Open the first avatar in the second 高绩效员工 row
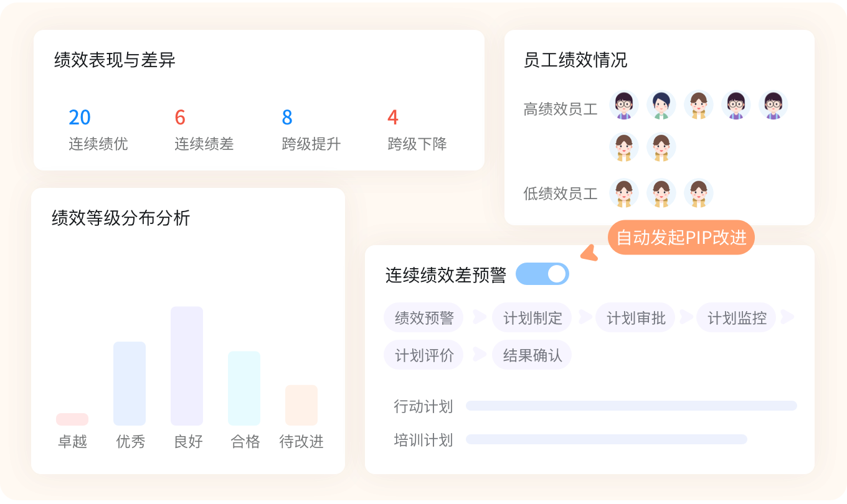Screen dimensions: 847x504 click(x=623, y=147)
